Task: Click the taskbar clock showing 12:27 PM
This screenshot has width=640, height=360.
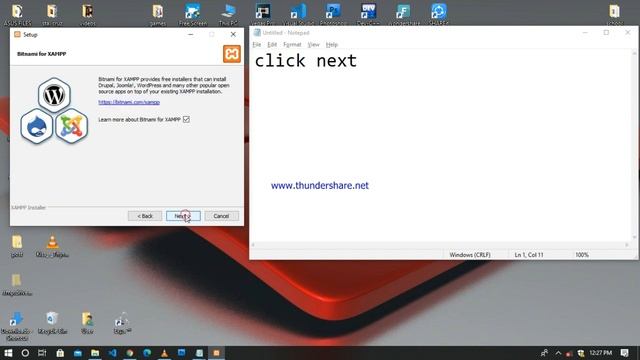Action: click(x=600, y=353)
